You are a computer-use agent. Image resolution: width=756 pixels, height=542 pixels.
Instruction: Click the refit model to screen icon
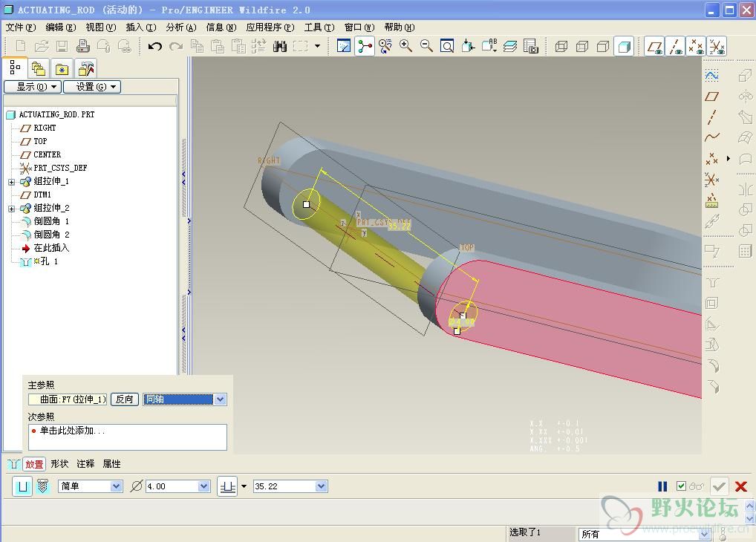(447, 46)
